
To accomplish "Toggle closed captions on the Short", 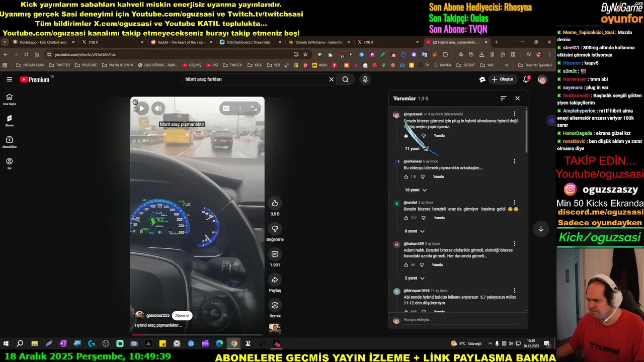I will (x=226, y=108).
